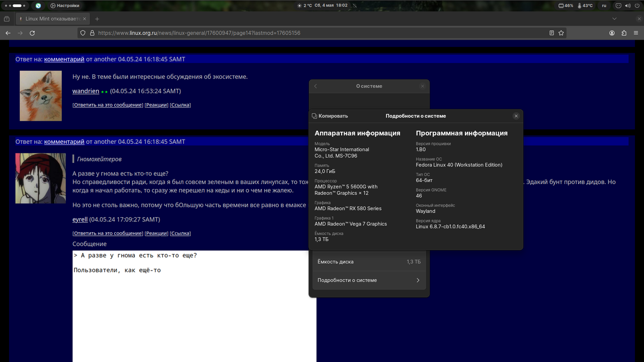Click Ответить на это сообщение under wandrien
The width and height of the screenshot is (644, 362).
108,105
